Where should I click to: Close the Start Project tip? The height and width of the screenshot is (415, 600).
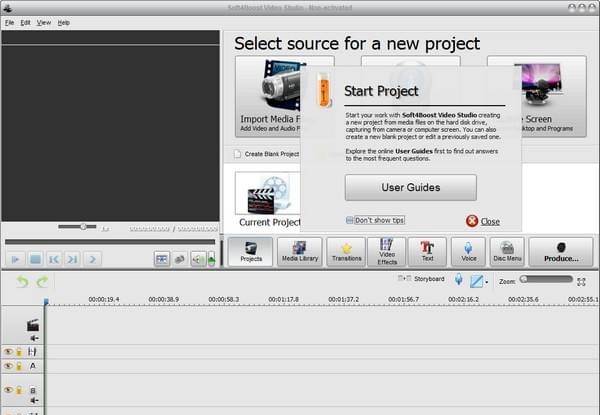(490, 221)
